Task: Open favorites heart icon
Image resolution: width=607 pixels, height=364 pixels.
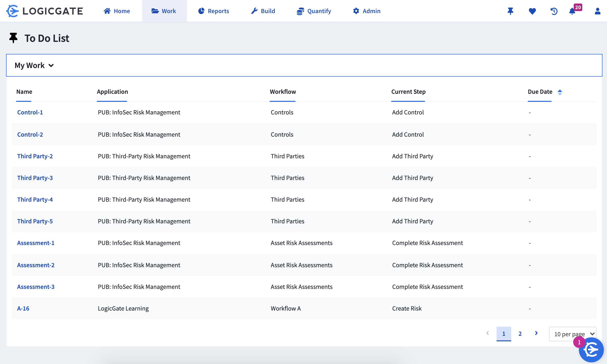Action: tap(532, 11)
